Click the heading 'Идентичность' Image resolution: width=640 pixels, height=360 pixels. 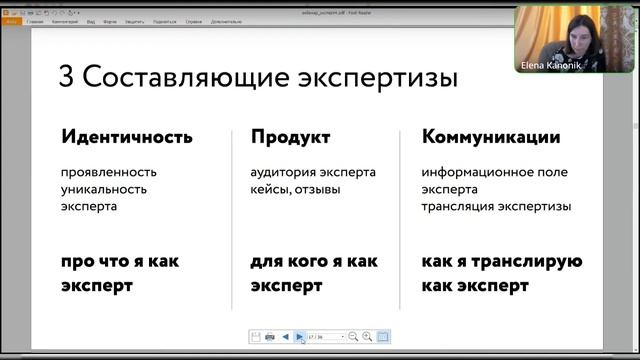(127, 137)
